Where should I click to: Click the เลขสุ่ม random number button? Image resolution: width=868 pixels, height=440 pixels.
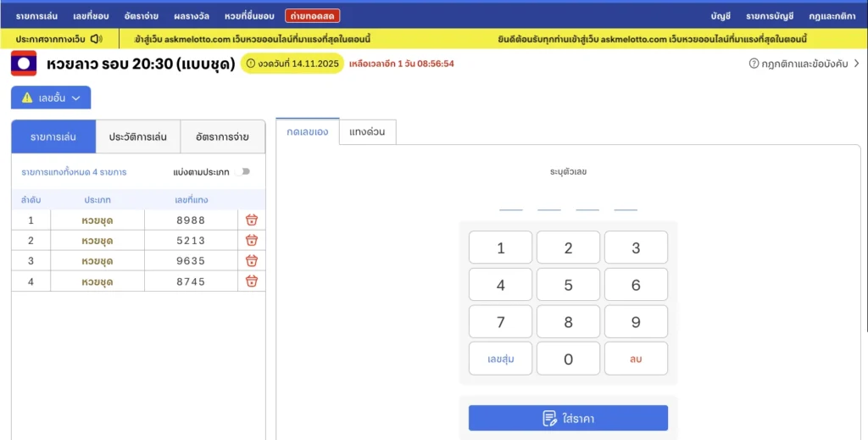pos(500,359)
